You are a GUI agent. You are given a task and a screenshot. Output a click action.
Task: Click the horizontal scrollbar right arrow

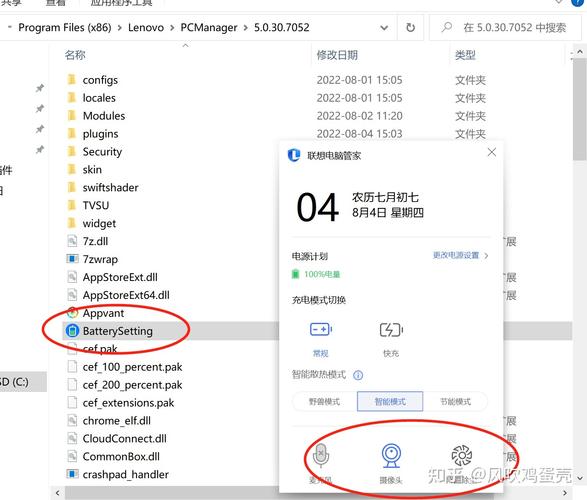(565, 493)
